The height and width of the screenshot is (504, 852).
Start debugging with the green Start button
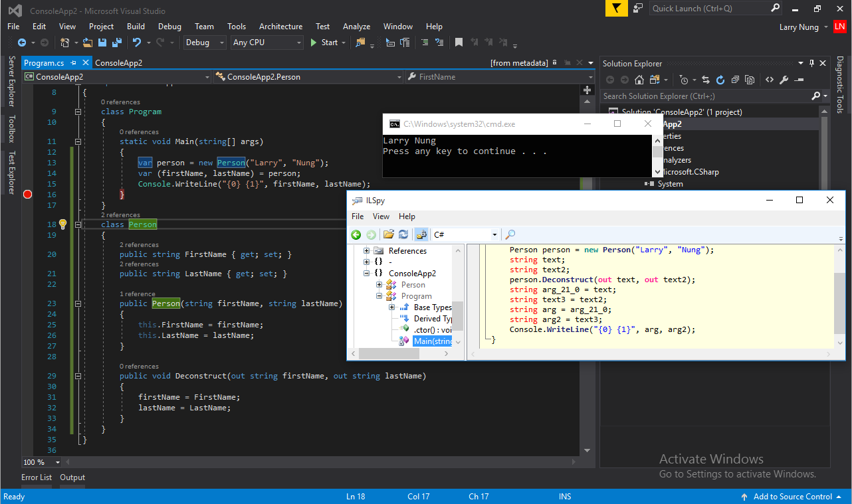324,42
